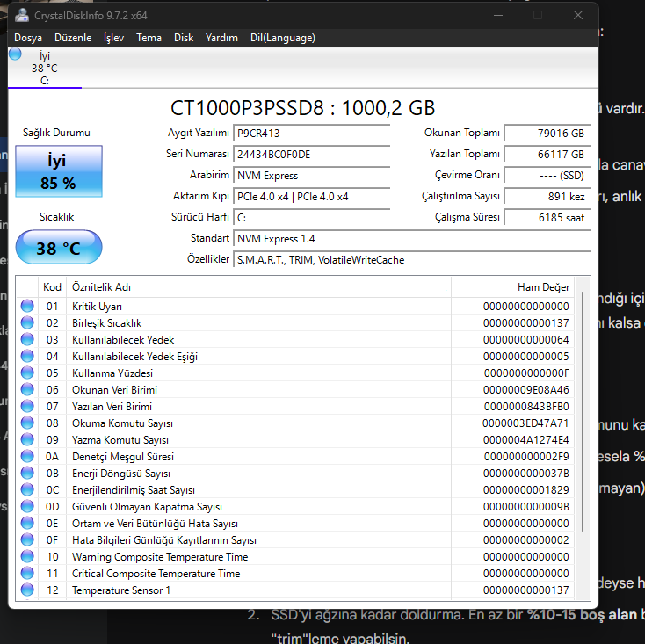Open the Düzenle menu

tap(73, 38)
